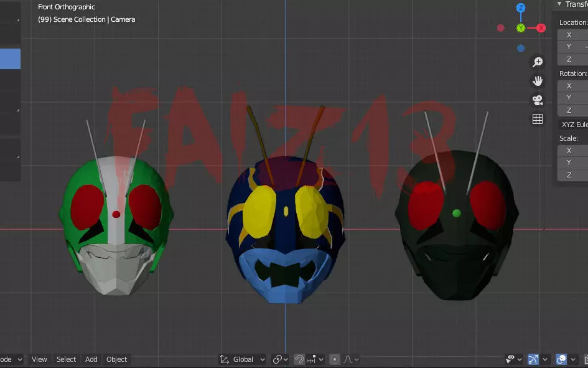588x368 pixels.
Task: Click the snap increment type icon
Action: [311, 359]
